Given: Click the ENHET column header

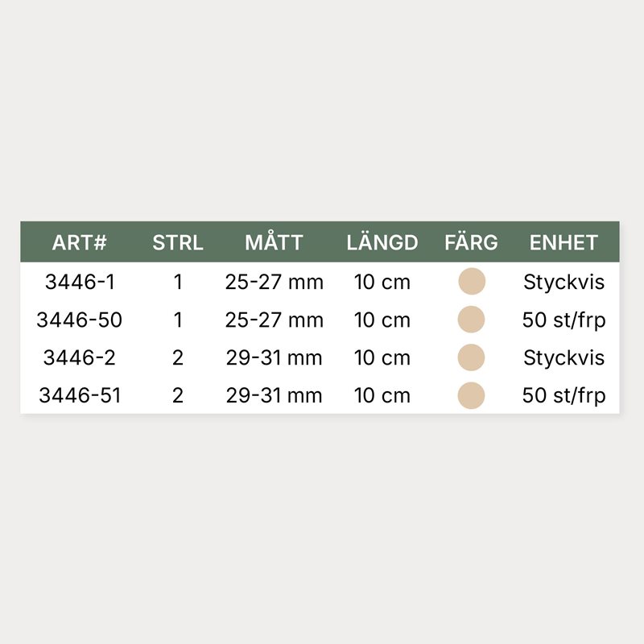Looking at the screenshot, I should pyautogui.click(x=563, y=242).
